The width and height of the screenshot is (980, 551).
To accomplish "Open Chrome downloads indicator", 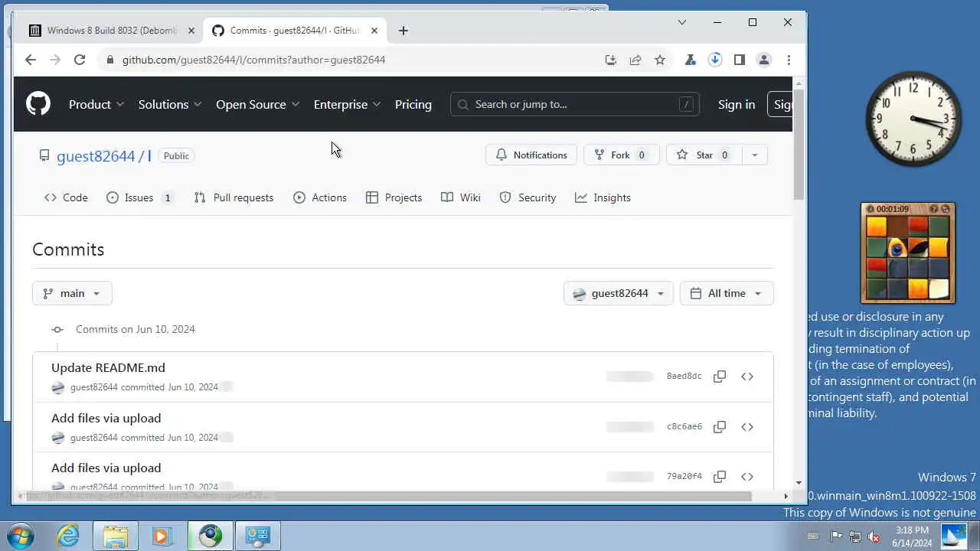I will pos(715,60).
